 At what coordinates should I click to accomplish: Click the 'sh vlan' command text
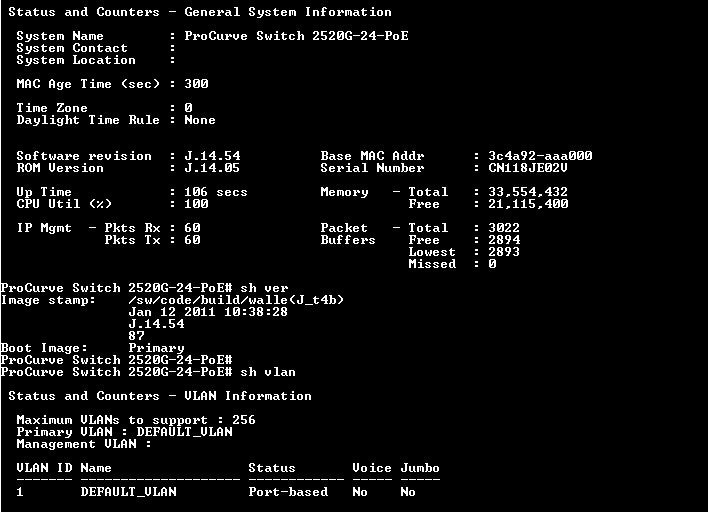[268, 372]
